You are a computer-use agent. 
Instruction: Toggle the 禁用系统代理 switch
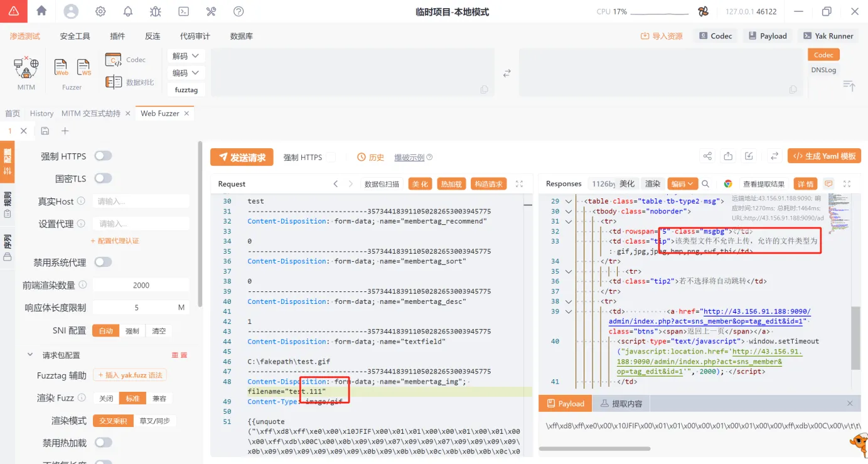point(103,262)
